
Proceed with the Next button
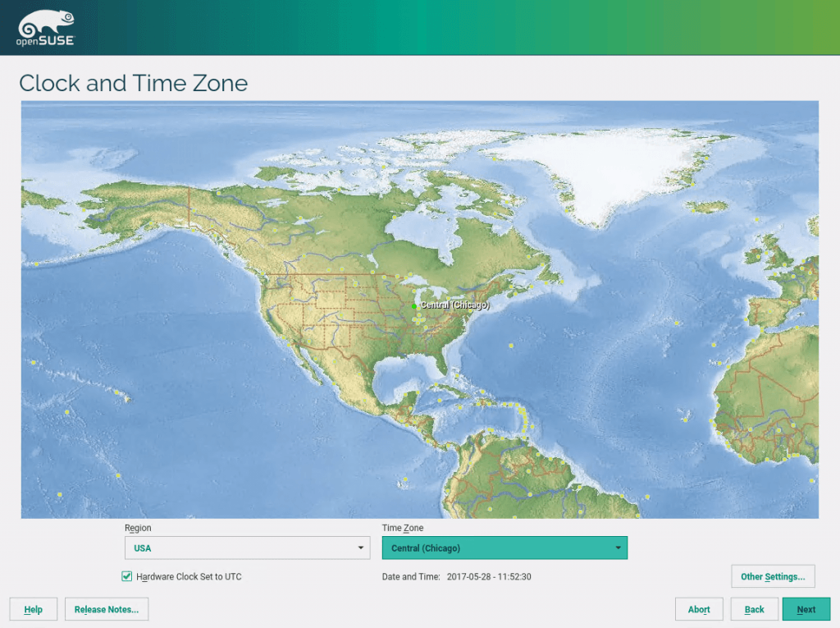pyautogui.click(x=806, y=609)
